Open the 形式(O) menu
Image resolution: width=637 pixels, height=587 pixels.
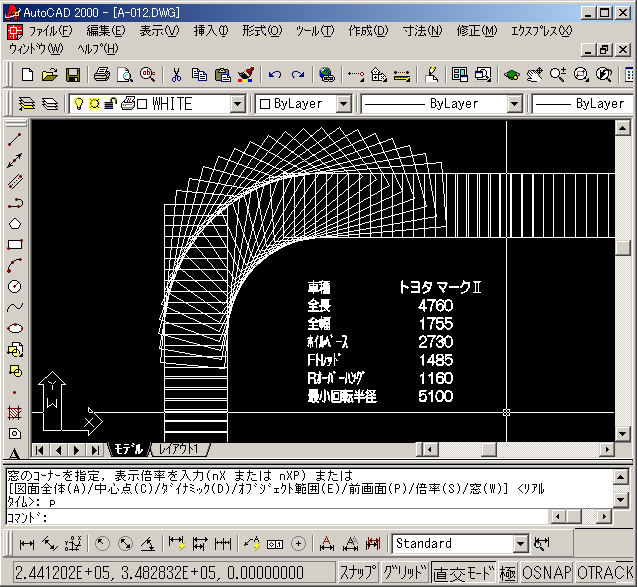click(x=262, y=31)
